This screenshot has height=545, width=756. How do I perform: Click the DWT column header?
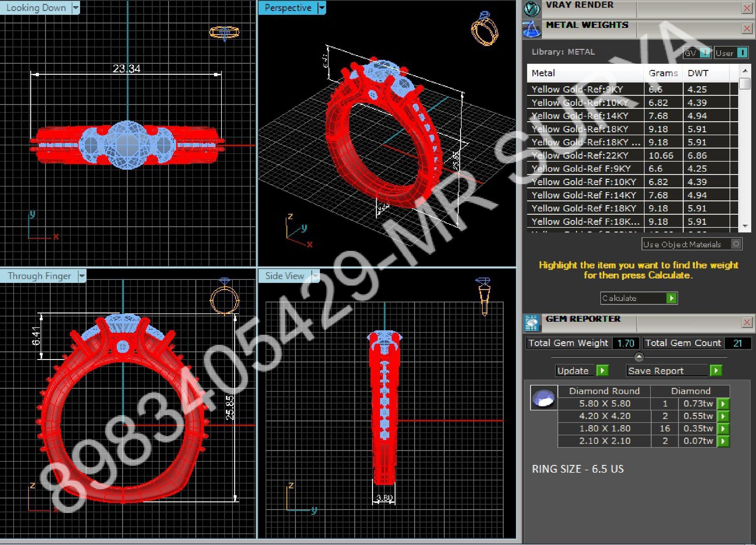[706, 73]
